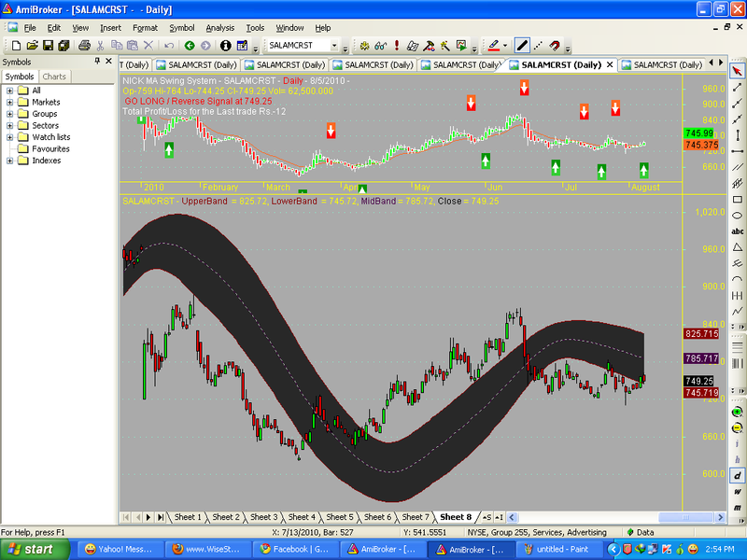The image size is (747, 560).
Task: Expand the All folder in tree
Action: pyautogui.click(x=9, y=91)
